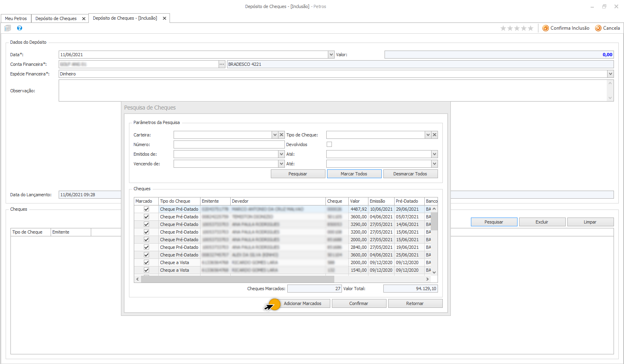Uncheck the cheque row pre-dated 05/07/2021
The image size is (624, 364).
[x=147, y=217]
